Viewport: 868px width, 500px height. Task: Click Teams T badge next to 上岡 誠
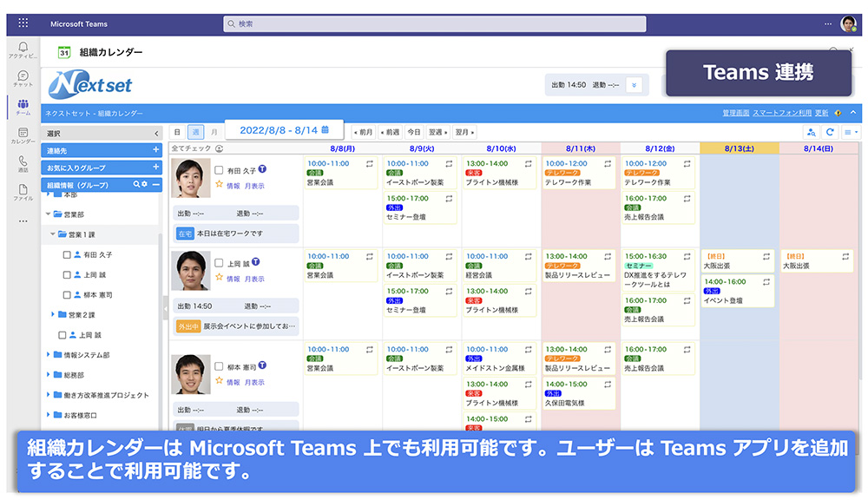point(256,262)
